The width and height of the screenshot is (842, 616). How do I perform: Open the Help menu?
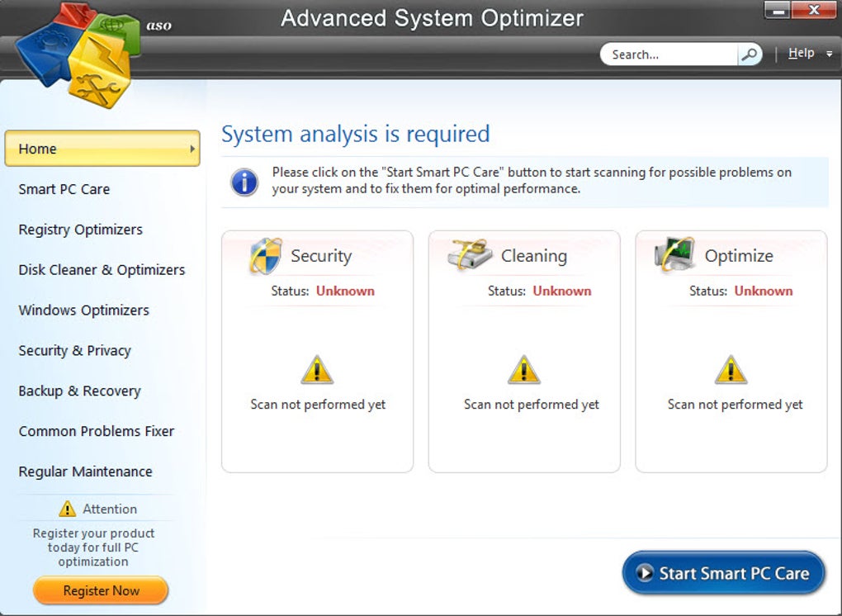tap(802, 53)
